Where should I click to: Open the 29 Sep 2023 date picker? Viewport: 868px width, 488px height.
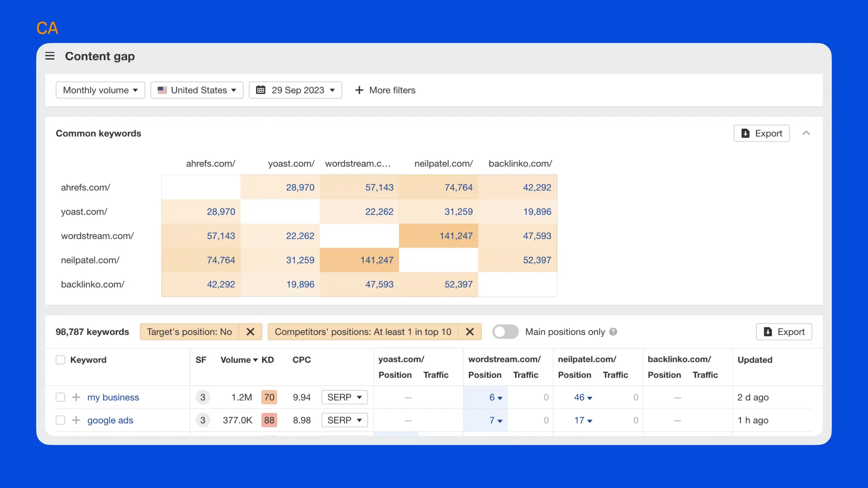point(295,90)
